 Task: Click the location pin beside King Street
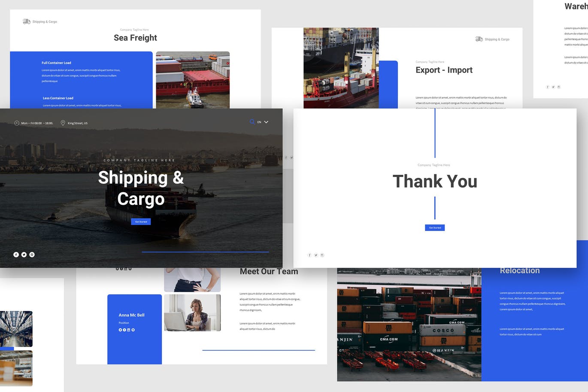63,123
